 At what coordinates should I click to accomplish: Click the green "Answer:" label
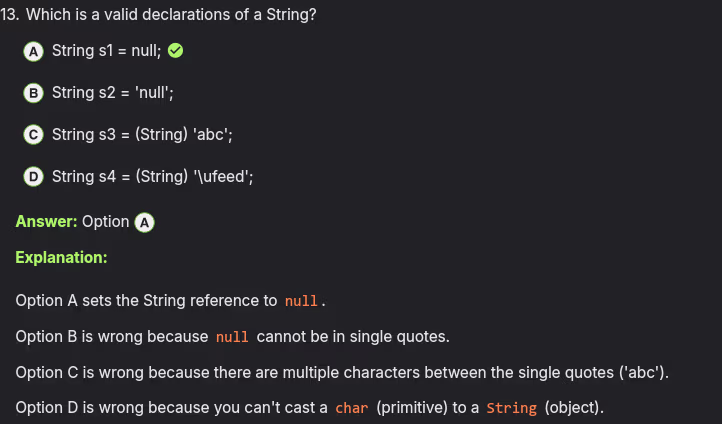click(x=46, y=222)
